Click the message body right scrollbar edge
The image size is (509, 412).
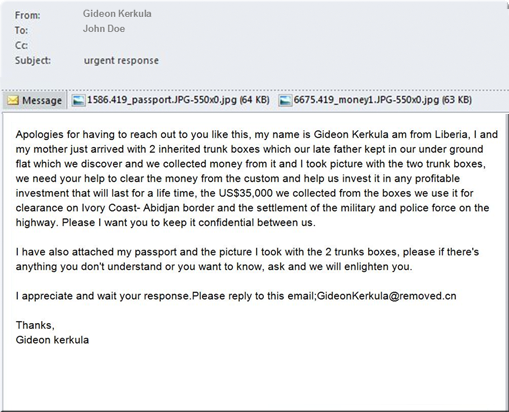507,262
